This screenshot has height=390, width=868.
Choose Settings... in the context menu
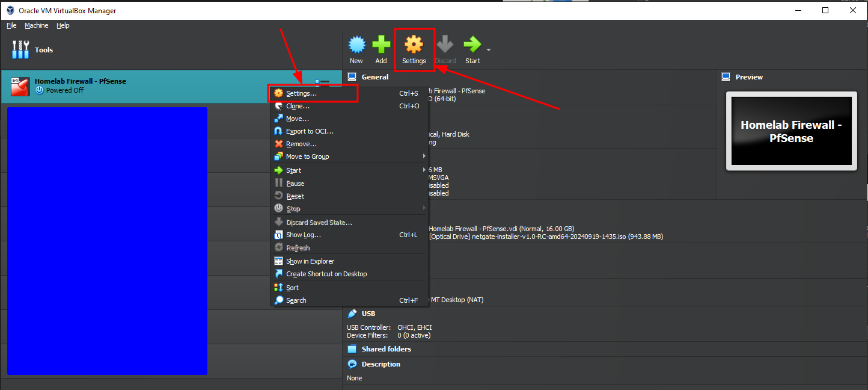coord(349,93)
